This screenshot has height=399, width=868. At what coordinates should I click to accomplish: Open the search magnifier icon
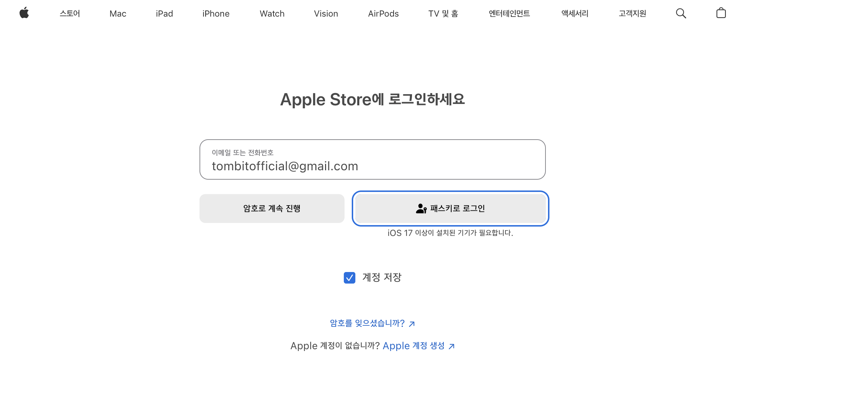pyautogui.click(x=681, y=13)
